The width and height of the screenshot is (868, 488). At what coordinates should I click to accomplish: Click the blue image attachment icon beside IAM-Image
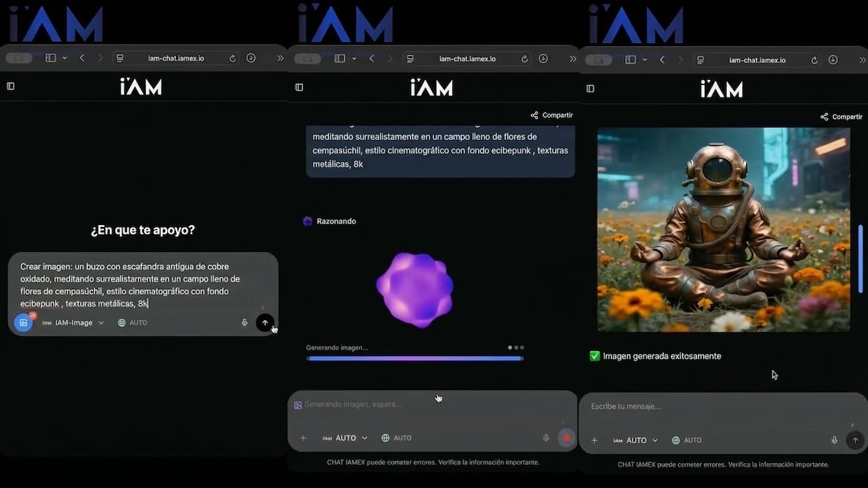23,322
